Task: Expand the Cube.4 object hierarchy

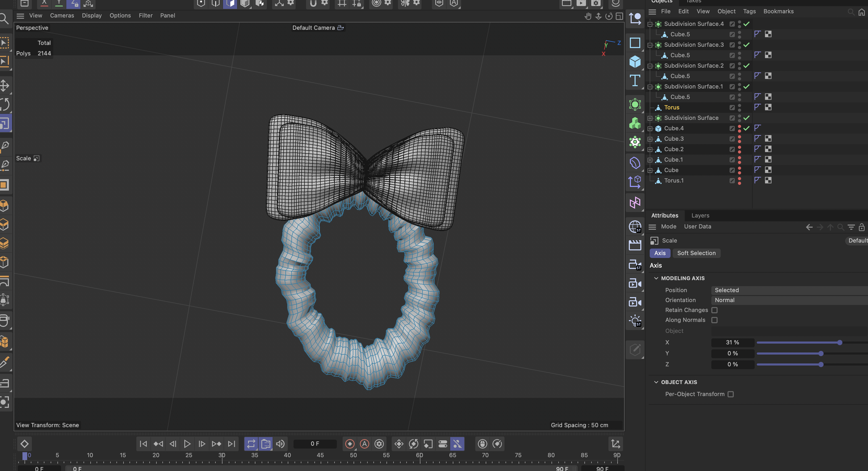Action: (x=650, y=128)
